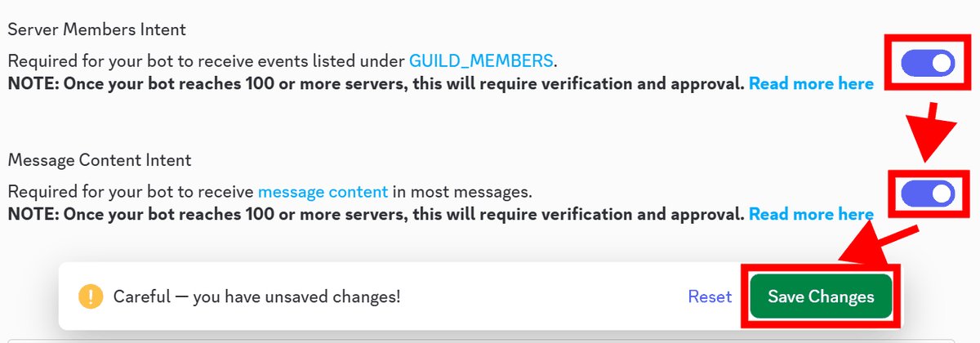Click 'Read more here' under Message Content Intent
980x343 pixels.
tap(811, 214)
